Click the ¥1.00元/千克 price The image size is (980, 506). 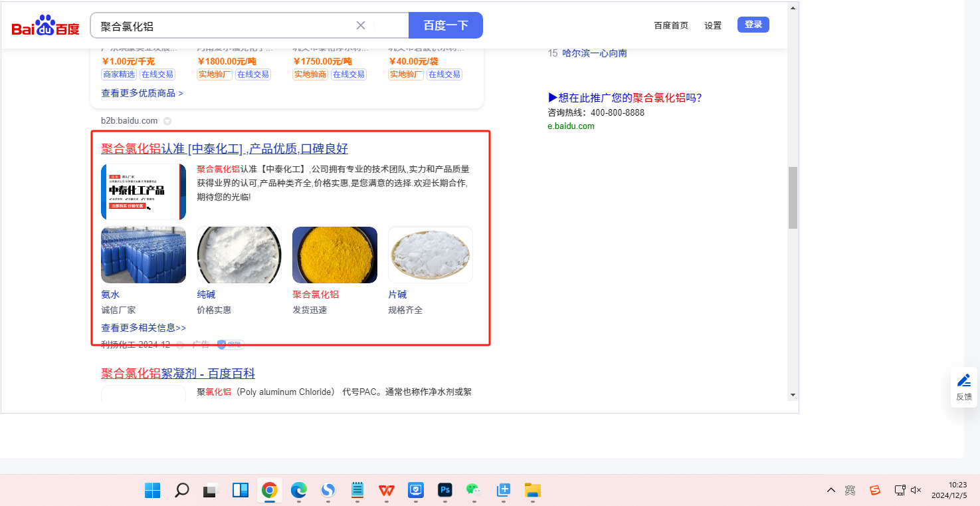pyautogui.click(x=130, y=61)
